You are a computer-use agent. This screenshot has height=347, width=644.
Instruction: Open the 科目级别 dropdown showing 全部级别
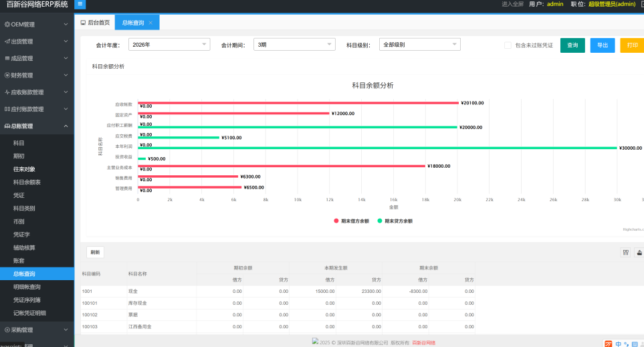[x=419, y=45]
